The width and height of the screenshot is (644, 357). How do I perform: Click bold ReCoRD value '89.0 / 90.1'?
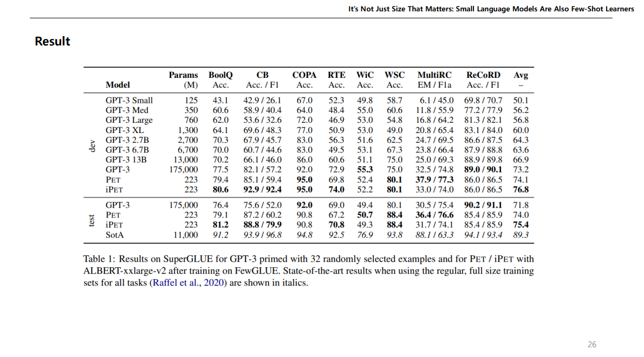pyautogui.click(x=483, y=169)
